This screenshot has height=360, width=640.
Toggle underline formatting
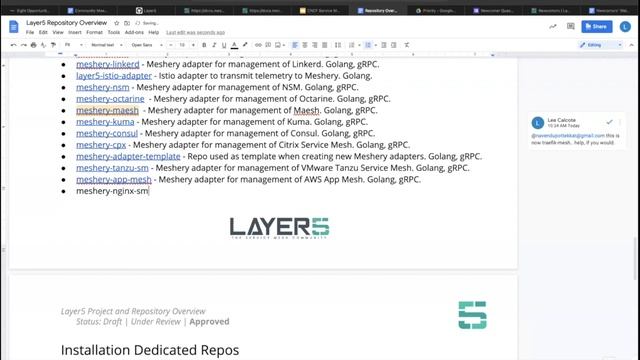[224, 45]
